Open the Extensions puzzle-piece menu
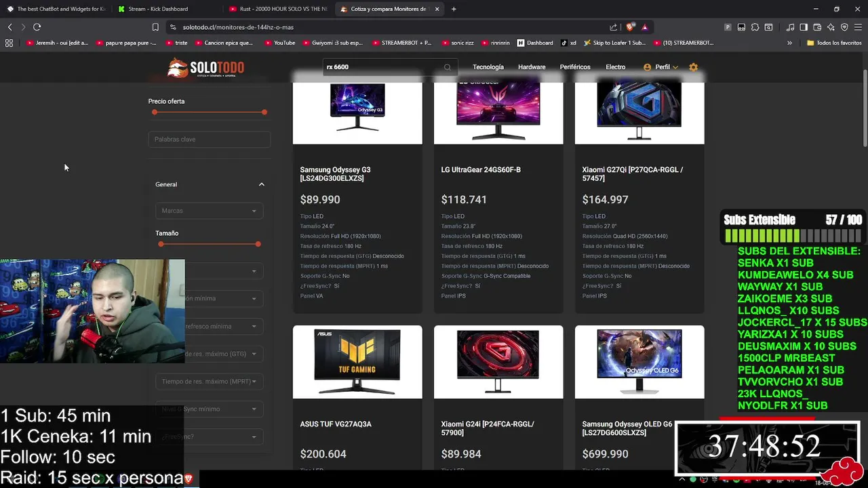868x488 pixels. coord(755,27)
